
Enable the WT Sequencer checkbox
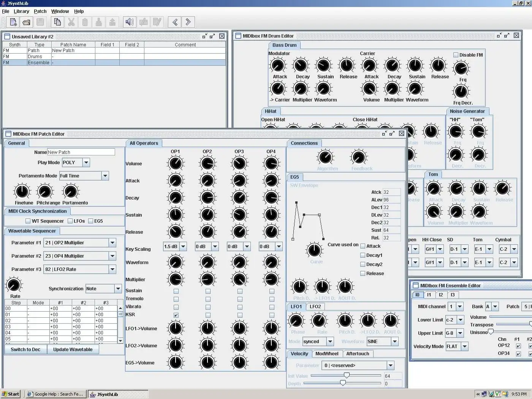[28, 221]
